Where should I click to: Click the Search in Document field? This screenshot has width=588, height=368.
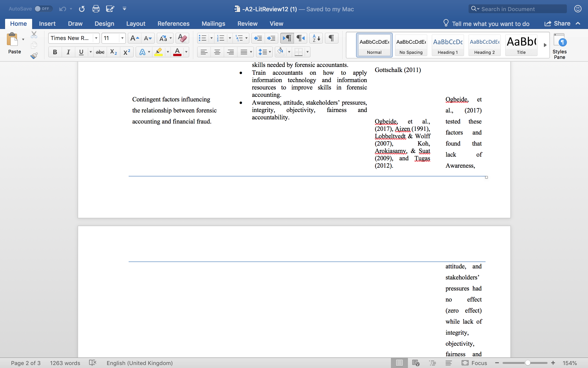click(517, 9)
